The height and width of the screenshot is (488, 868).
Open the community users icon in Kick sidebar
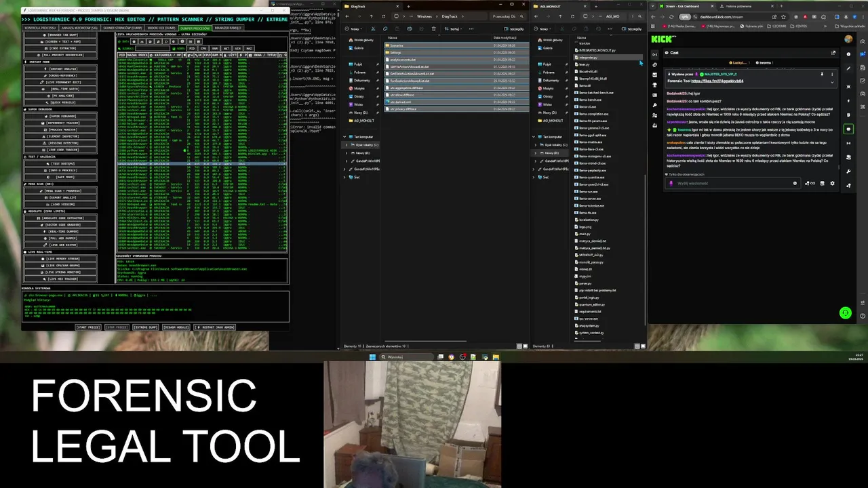click(654, 115)
